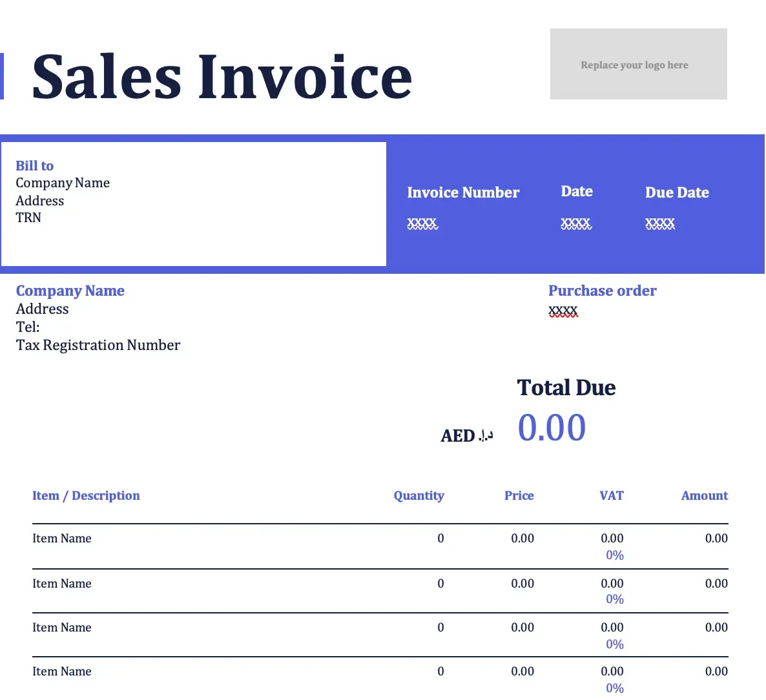
Task: Click the Invoice Number XXXX placeholder
Action: [422, 223]
